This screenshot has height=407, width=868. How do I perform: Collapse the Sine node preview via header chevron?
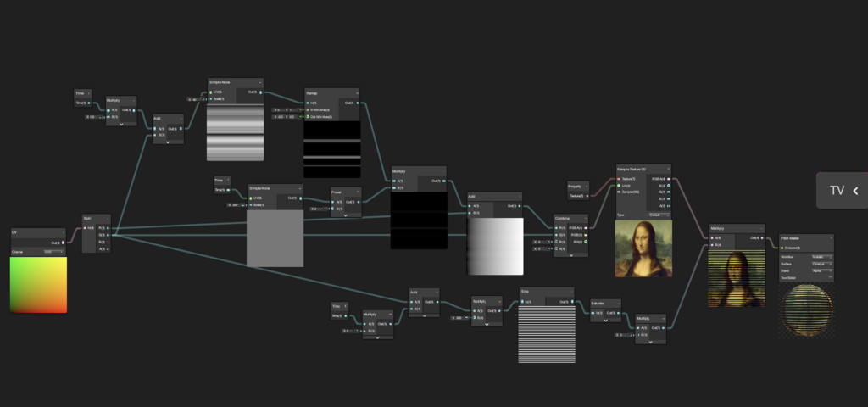[x=571, y=292]
